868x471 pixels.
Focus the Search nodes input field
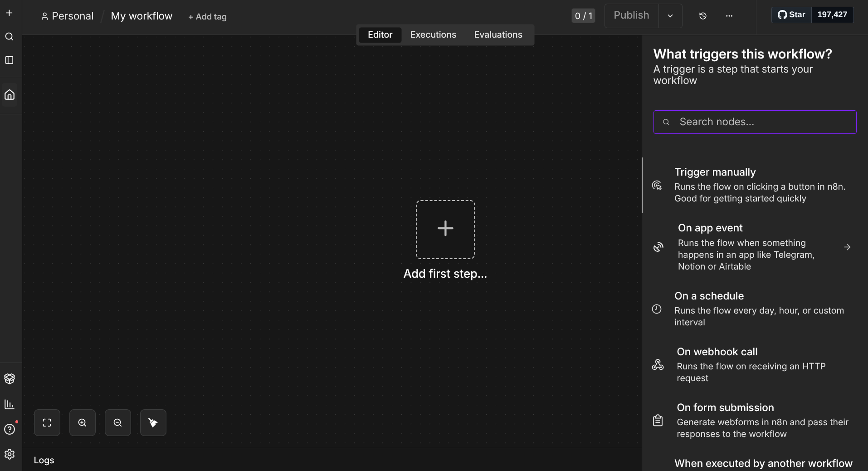[x=755, y=122]
